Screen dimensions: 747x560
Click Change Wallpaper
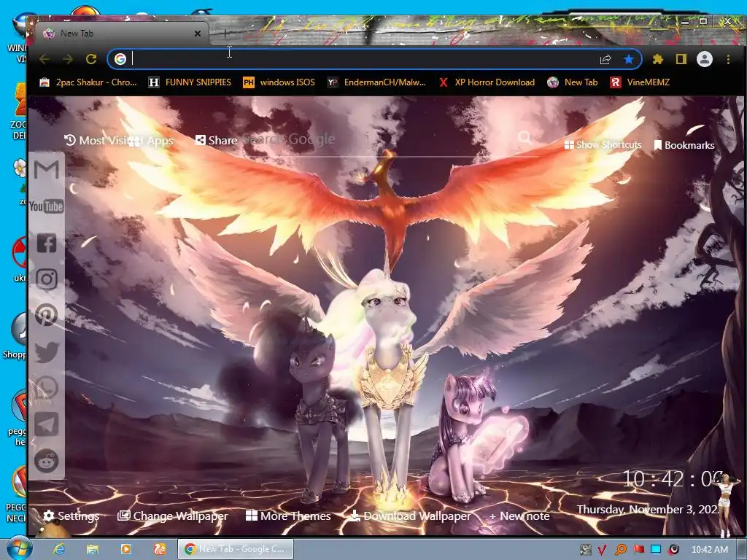coord(172,516)
